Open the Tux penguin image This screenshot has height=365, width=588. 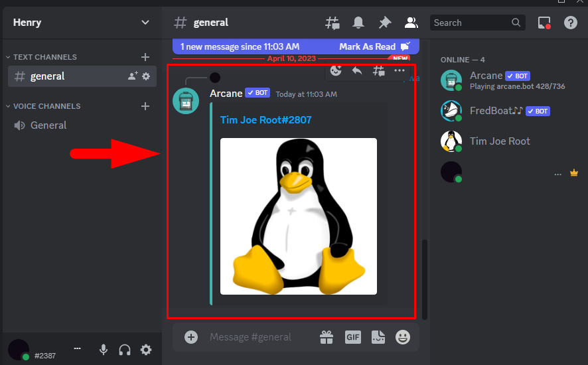point(299,216)
